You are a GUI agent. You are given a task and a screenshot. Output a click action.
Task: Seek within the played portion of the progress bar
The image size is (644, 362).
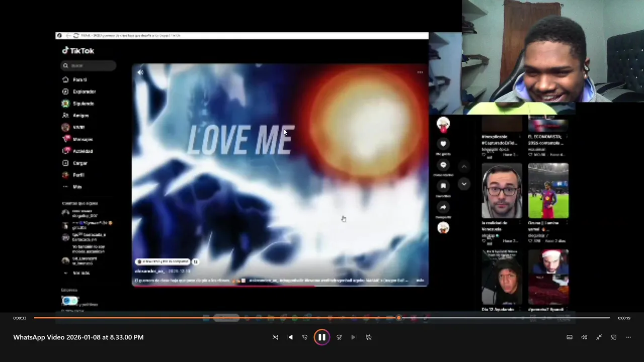click(x=216, y=318)
